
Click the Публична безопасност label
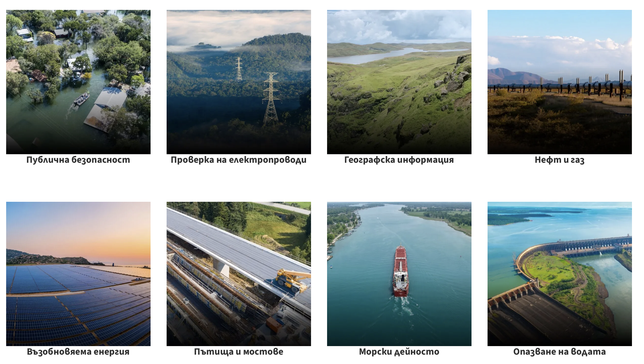78,160
